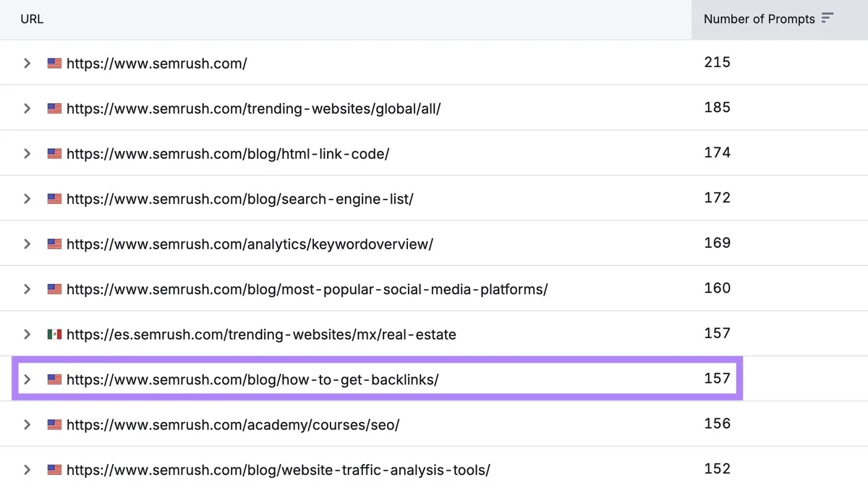Select the prompt count 215
The height and width of the screenshot is (490, 868).
(718, 62)
